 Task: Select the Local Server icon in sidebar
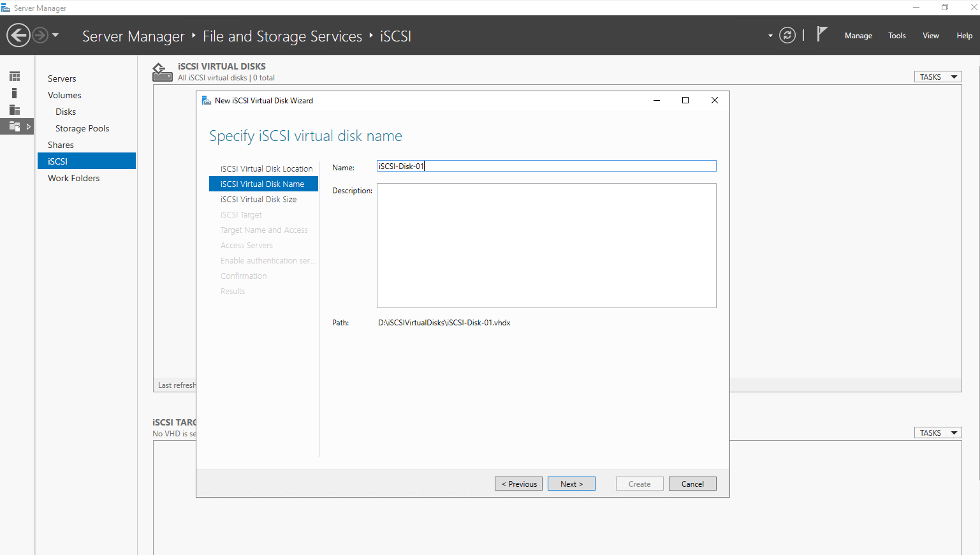[x=15, y=93]
